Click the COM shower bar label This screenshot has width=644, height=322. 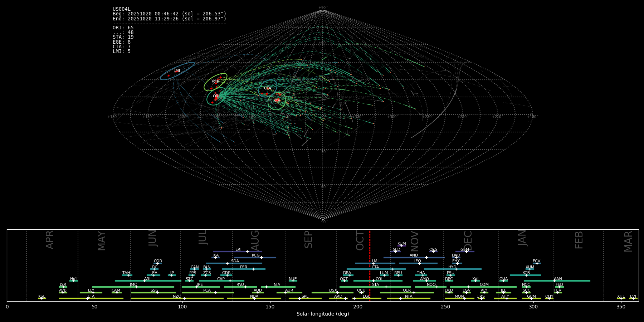[484, 285]
